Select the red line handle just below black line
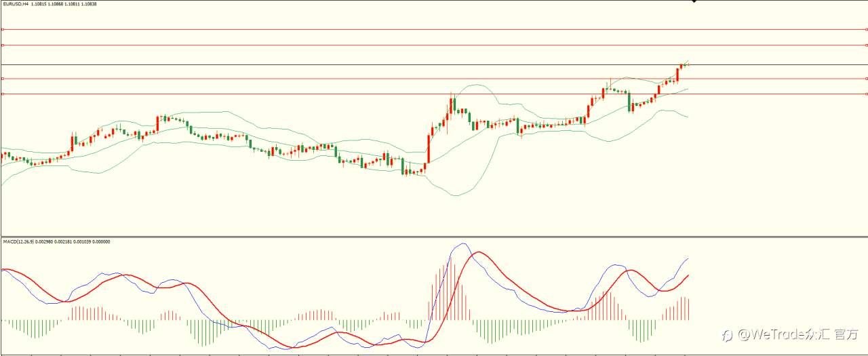Viewport: 868px width, 356px height. click(x=3, y=79)
